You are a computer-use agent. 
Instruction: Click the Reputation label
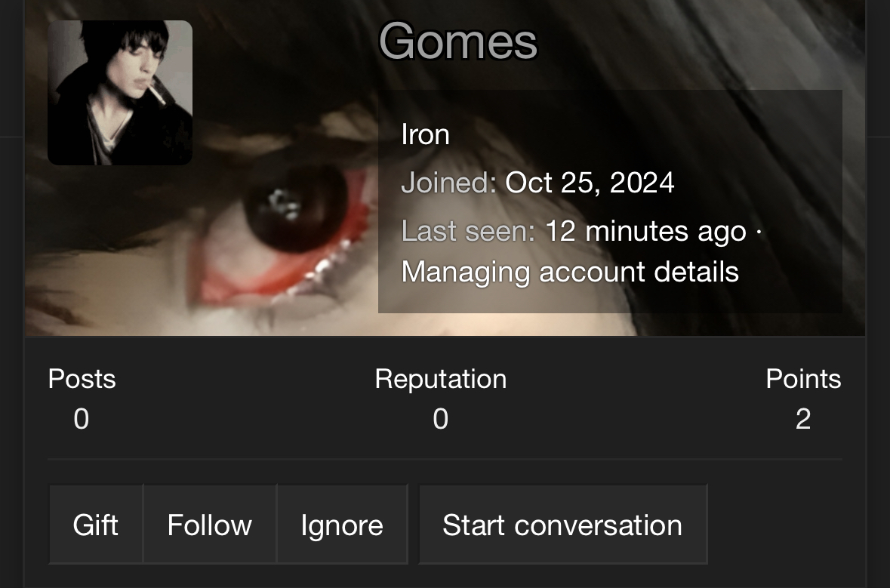tap(440, 378)
